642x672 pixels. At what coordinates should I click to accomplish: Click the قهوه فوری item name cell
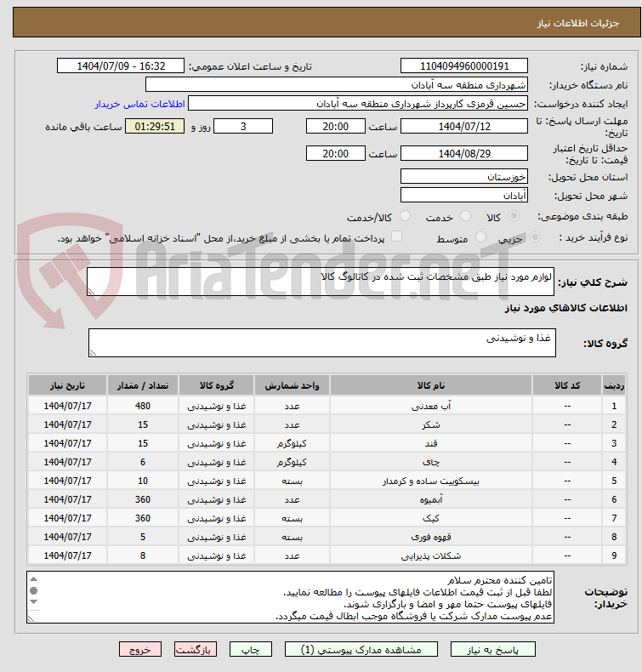click(431, 537)
